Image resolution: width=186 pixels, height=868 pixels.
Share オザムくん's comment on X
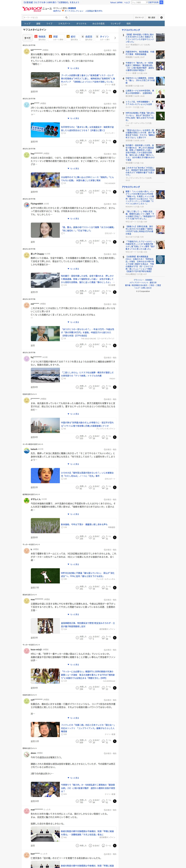pos(114,537)
